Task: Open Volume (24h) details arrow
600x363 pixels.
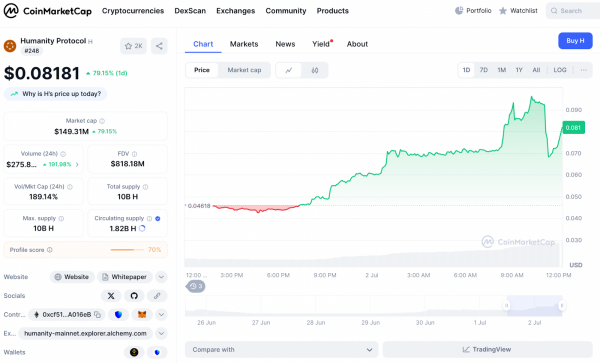Action: [78, 164]
